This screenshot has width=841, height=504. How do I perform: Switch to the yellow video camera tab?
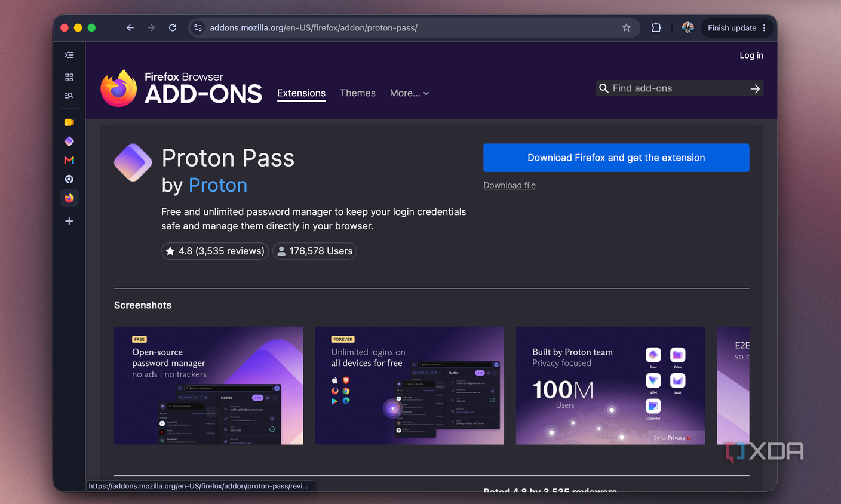tap(69, 122)
